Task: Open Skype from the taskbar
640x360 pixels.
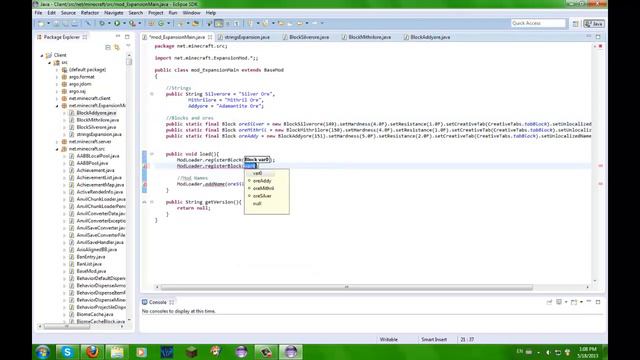Action: click(67, 352)
